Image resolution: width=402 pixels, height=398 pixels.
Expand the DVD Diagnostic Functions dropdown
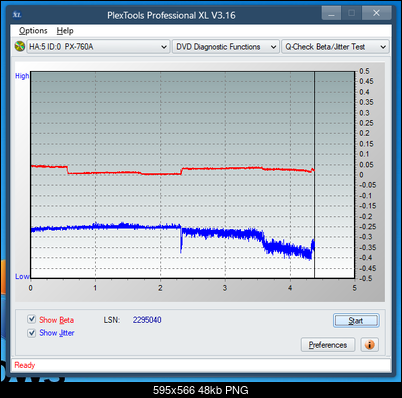point(226,47)
